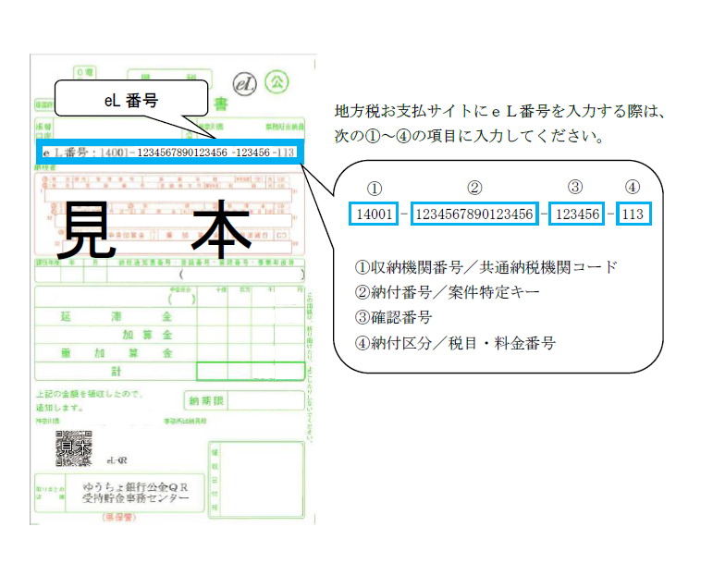
Task: Click "上記の金額を領収したので、" text
Action: click(x=90, y=394)
